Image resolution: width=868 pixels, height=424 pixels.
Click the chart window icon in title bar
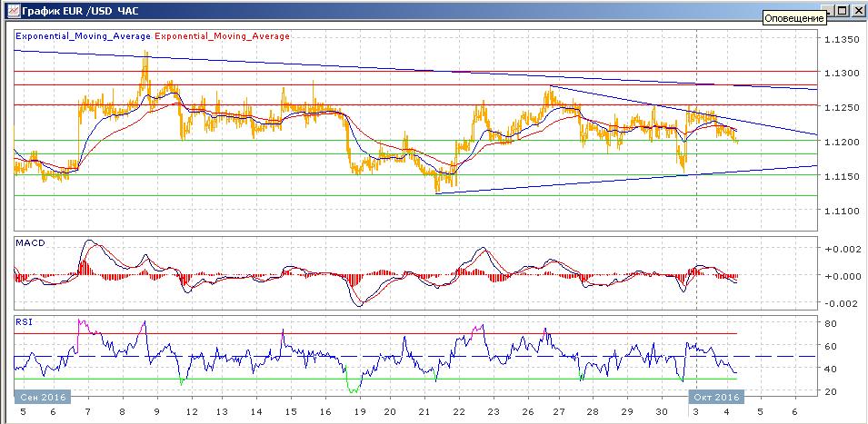click(x=12, y=10)
